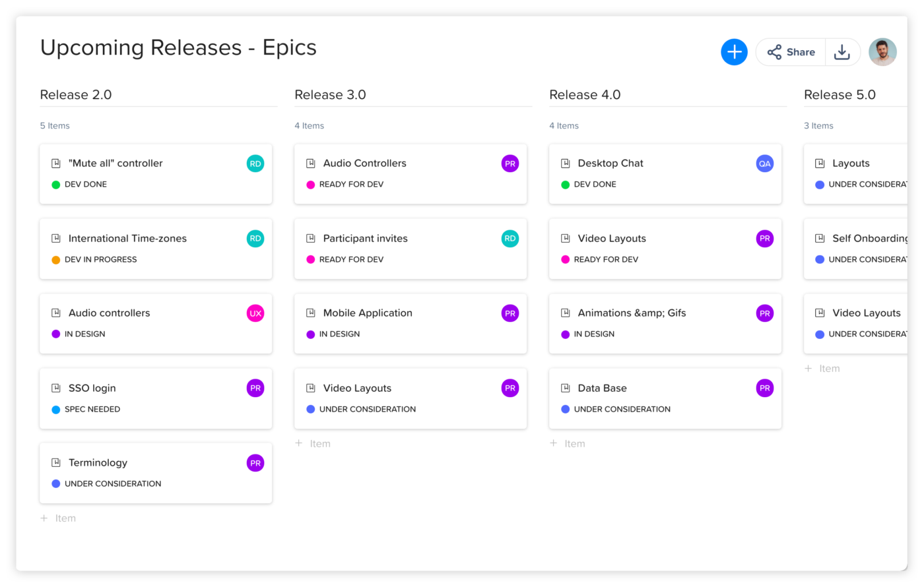
Task: Click epic icon beside Mobile Application
Action: [311, 313]
